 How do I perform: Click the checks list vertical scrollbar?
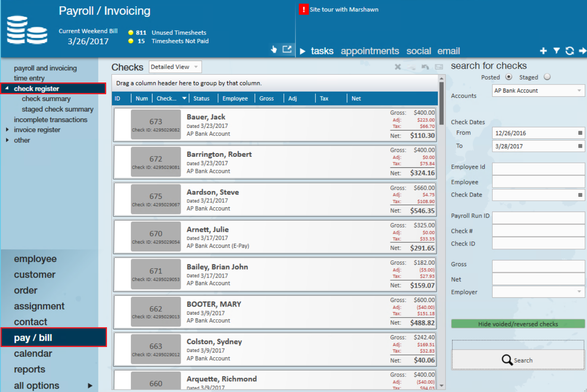point(441,103)
